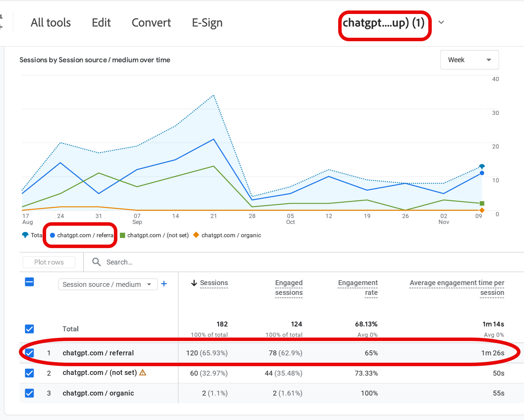Screen dimensions: 524x420
Task: Click the 100% engagement rate cell
Action: pyautogui.click(x=369, y=393)
